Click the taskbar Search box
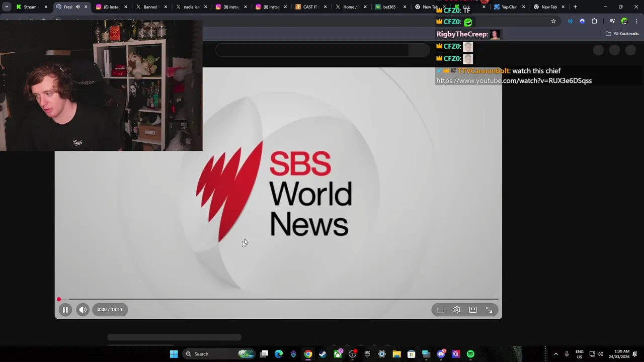Screen dimensions: 644x362 [219, 354]
